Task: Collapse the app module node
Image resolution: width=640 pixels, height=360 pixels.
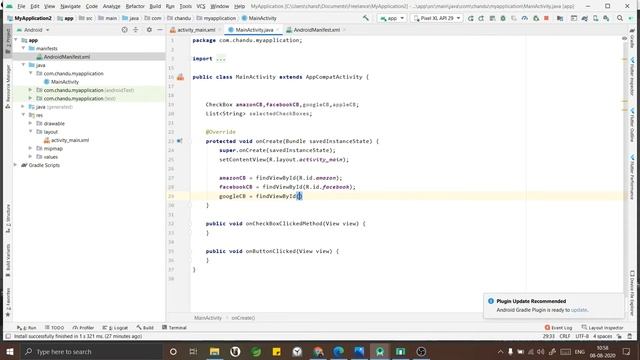Action: (16, 40)
